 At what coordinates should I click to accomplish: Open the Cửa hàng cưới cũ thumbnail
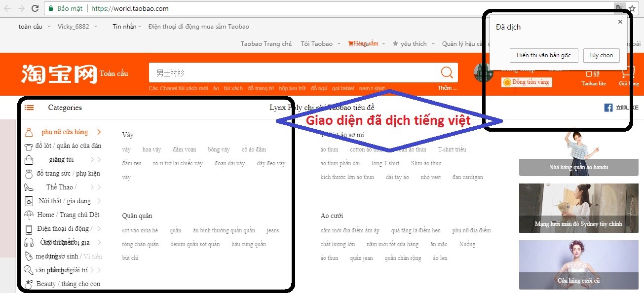pos(578,265)
